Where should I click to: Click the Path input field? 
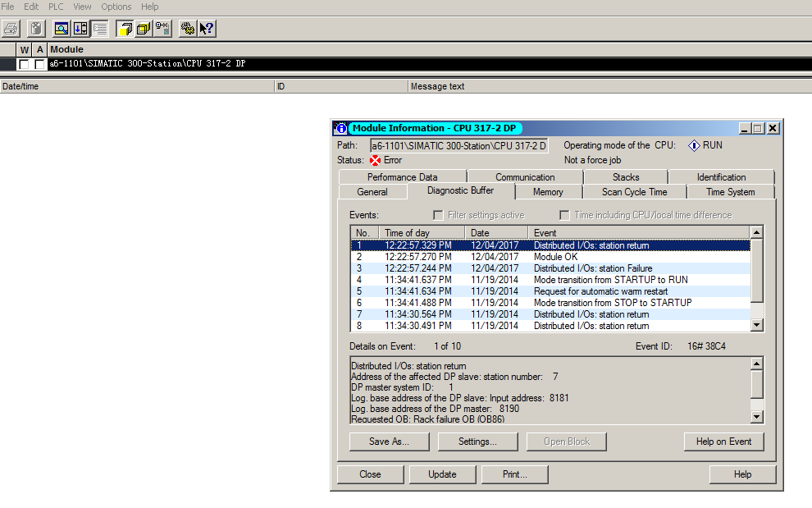tap(458, 145)
